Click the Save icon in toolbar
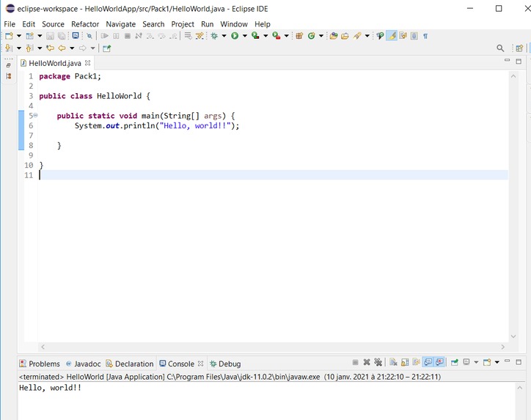The height and width of the screenshot is (420, 531). pyautogui.click(x=50, y=36)
